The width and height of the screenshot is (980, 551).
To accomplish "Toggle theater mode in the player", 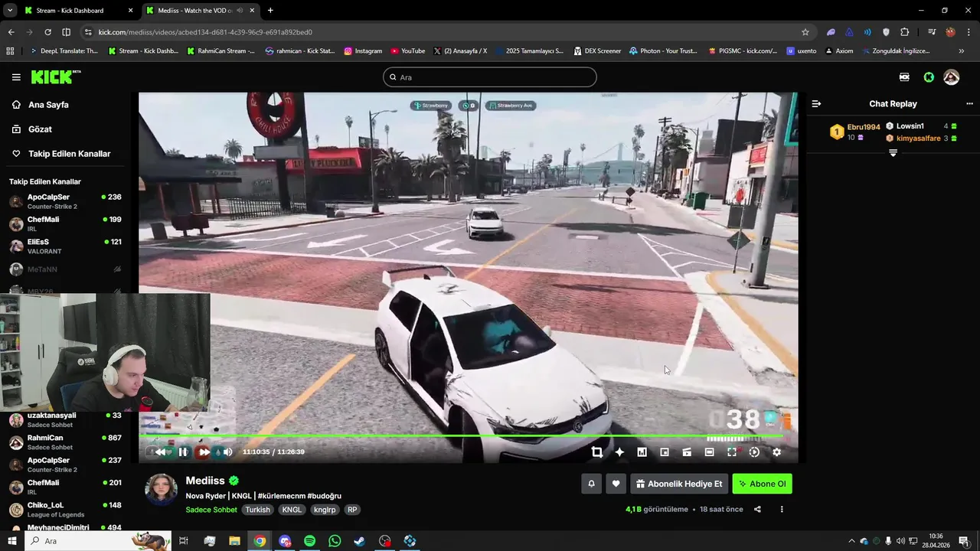I will click(x=709, y=452).
